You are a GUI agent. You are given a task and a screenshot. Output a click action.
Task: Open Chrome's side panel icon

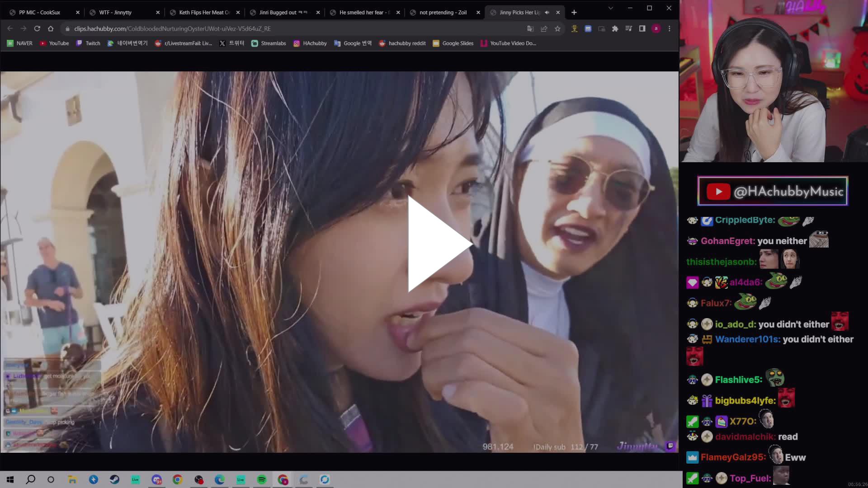[642, 28]
